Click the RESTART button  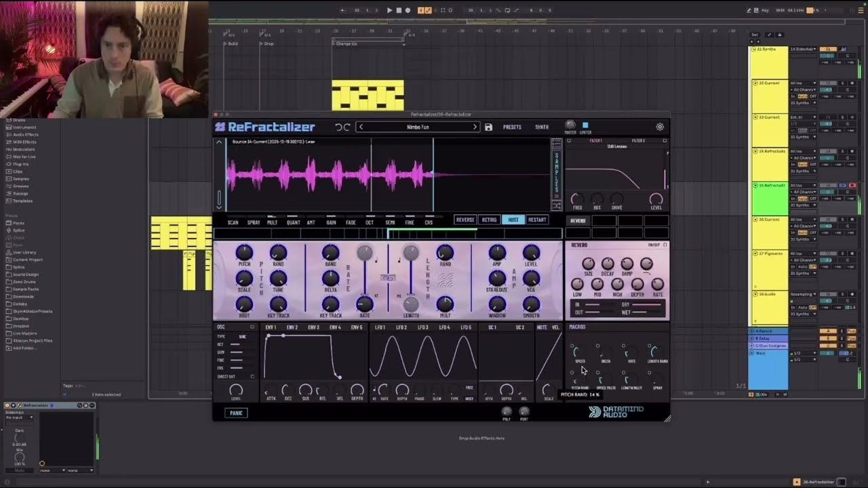(x=537, y=220)
